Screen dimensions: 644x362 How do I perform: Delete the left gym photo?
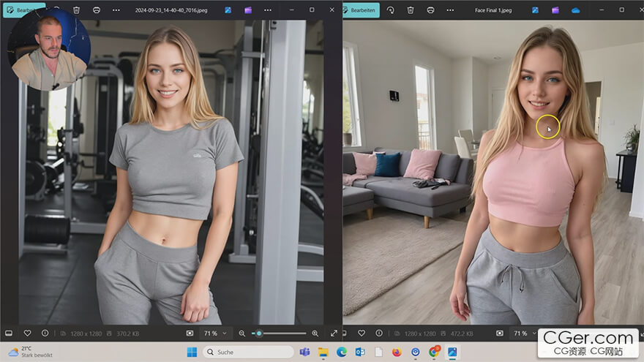(x=77, y=10)
